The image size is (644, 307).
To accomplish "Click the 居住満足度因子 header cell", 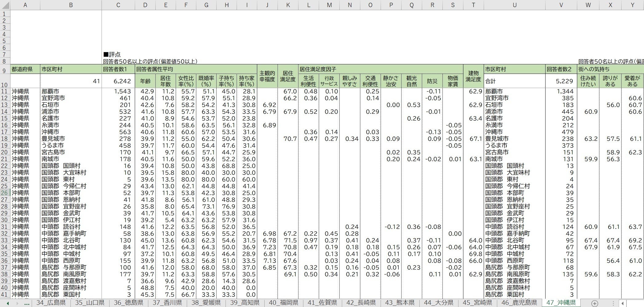I will (x=381, y=69).
